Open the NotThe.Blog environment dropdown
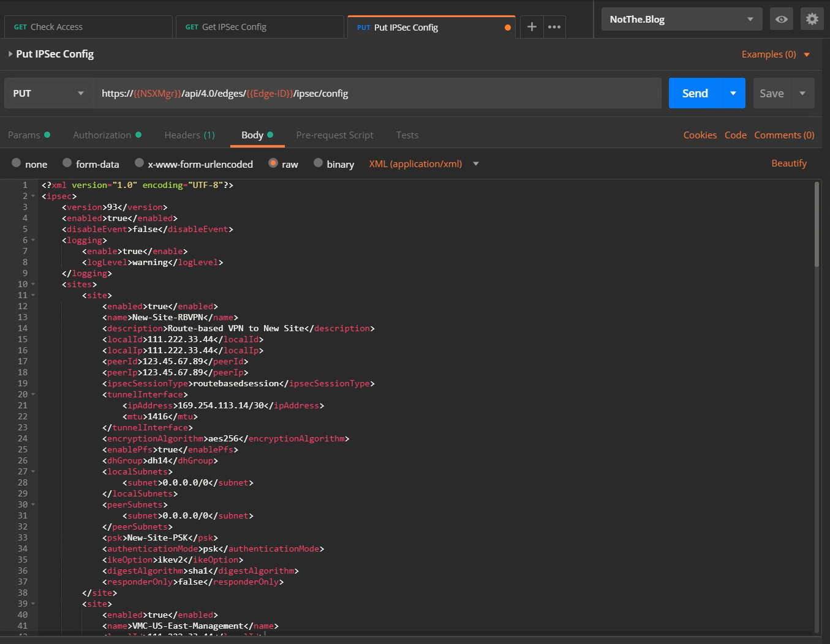This screenshot has height=644, width=830. coord(681,20)
